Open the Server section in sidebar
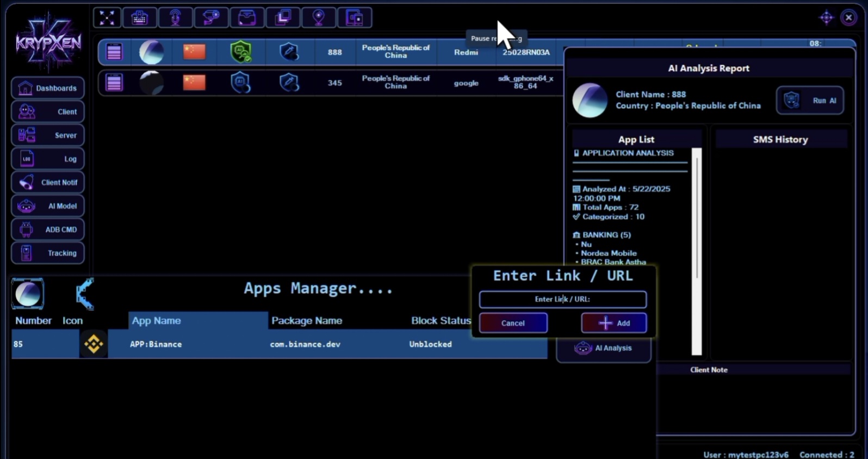Viewport: 868px width, 459px height. [x=48, y=135]
